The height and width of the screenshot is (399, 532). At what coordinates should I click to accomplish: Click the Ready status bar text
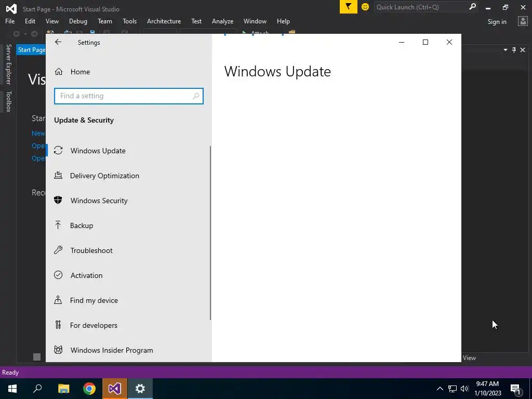(x=10, y=372)
